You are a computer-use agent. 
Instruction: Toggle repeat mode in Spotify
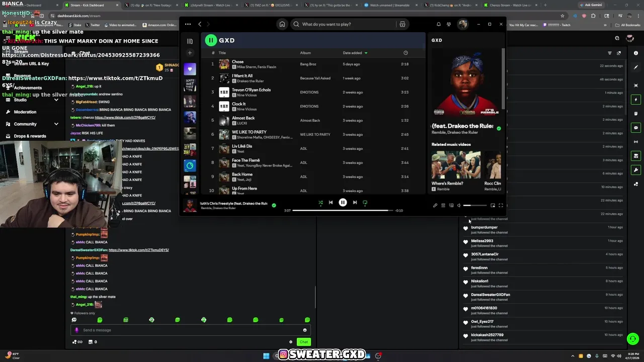click(x=365, y=203)
